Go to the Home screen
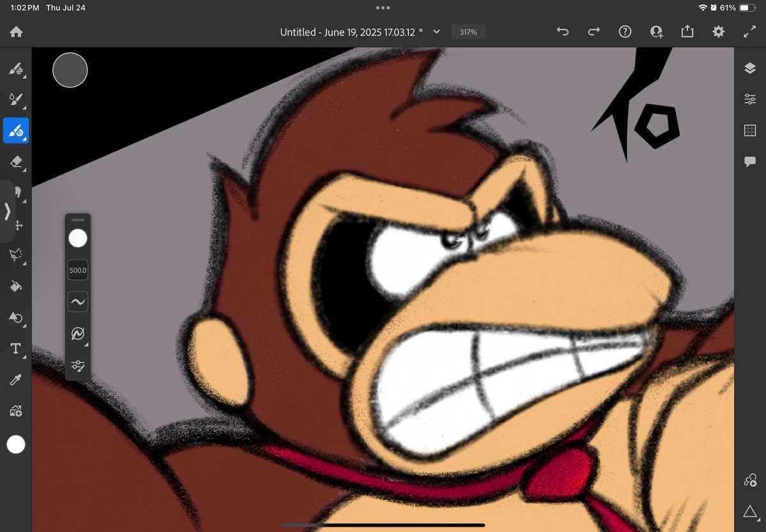This screenshot has height=532, width=766. (16, 32)
